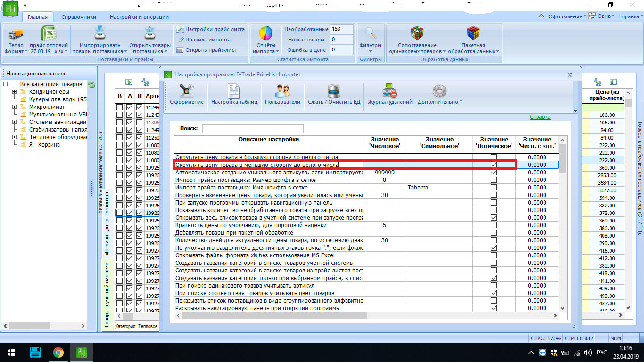Open the Дополнительно dropdown arrow

[461, 102]
